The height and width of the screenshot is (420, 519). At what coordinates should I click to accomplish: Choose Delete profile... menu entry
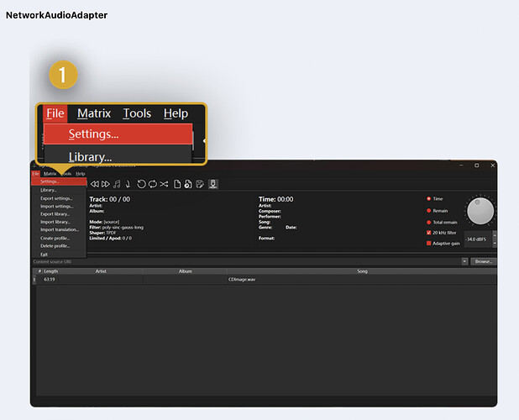[59, 246]
